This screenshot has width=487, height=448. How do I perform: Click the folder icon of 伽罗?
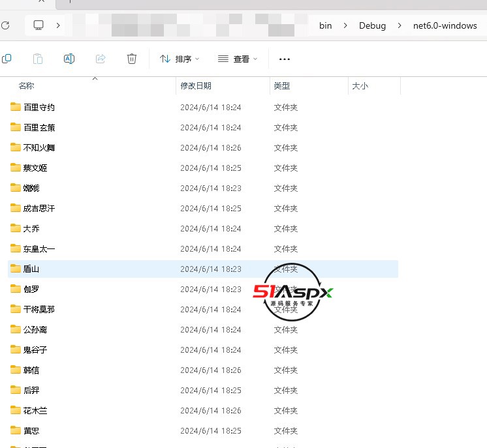point(16,289)
